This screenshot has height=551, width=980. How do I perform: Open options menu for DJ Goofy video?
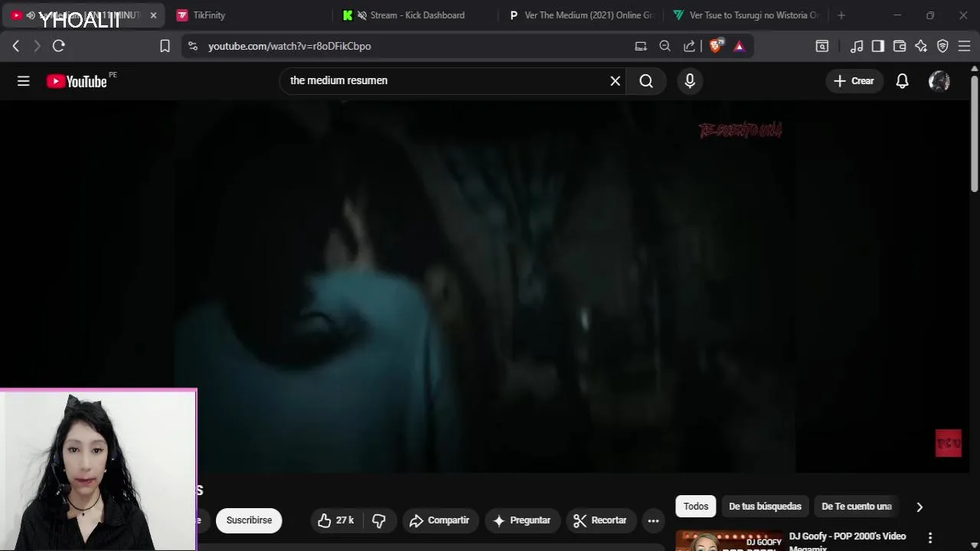click(x=930, y=538)
